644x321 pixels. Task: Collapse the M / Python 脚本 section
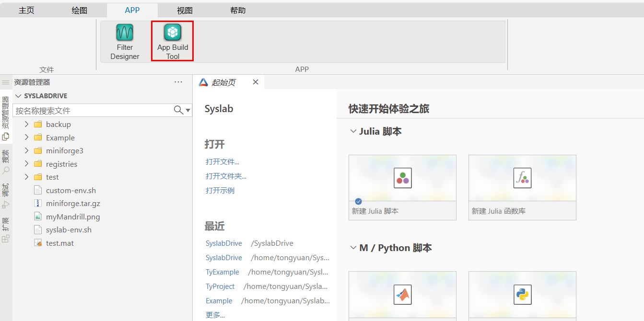point(353,248)
